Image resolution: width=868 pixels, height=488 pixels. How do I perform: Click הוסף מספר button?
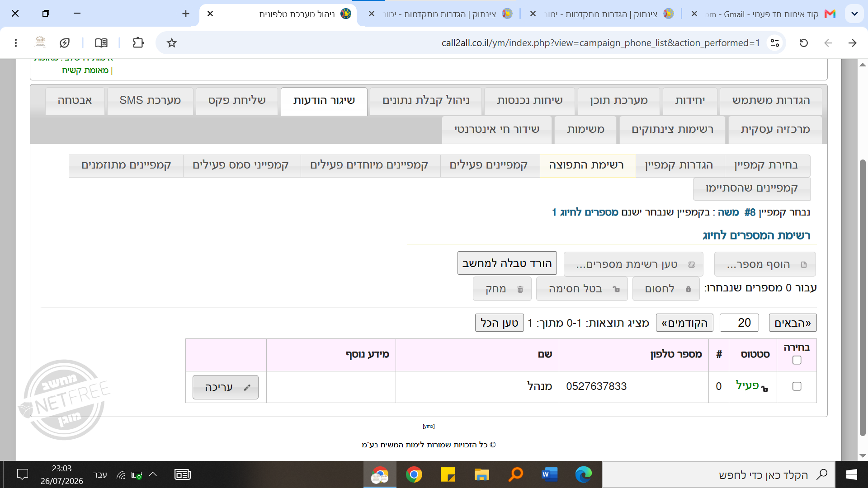[x=765, y=264]
